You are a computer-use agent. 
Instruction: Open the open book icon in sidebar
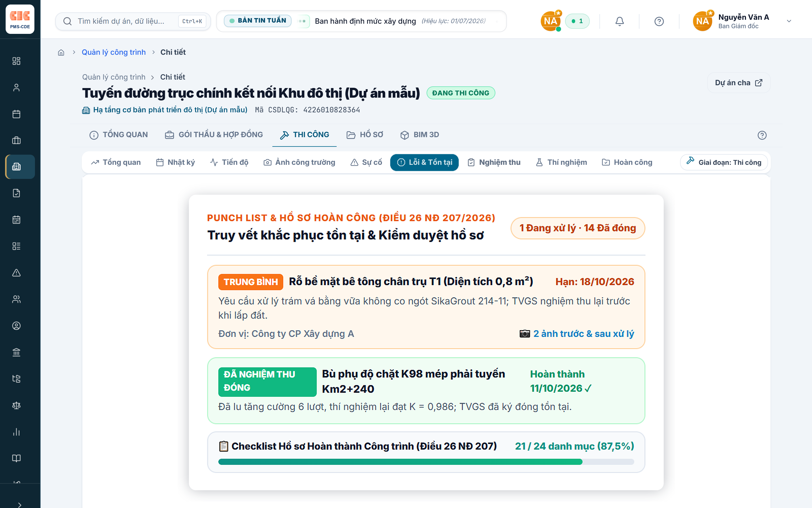(x=16, y=458)
